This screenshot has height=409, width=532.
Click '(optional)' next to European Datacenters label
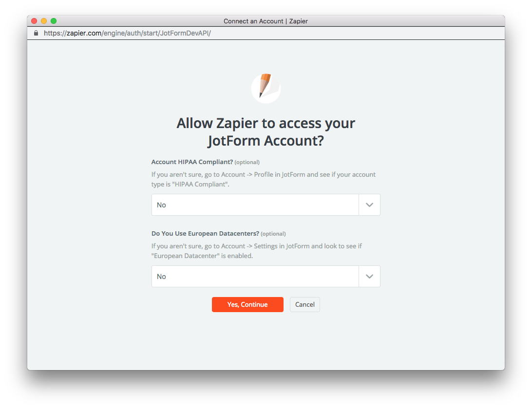[x=273, y=234]
